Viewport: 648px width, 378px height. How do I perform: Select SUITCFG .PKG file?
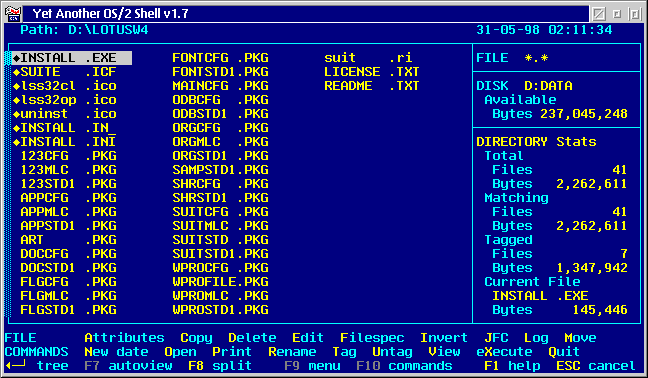(220, 212)
